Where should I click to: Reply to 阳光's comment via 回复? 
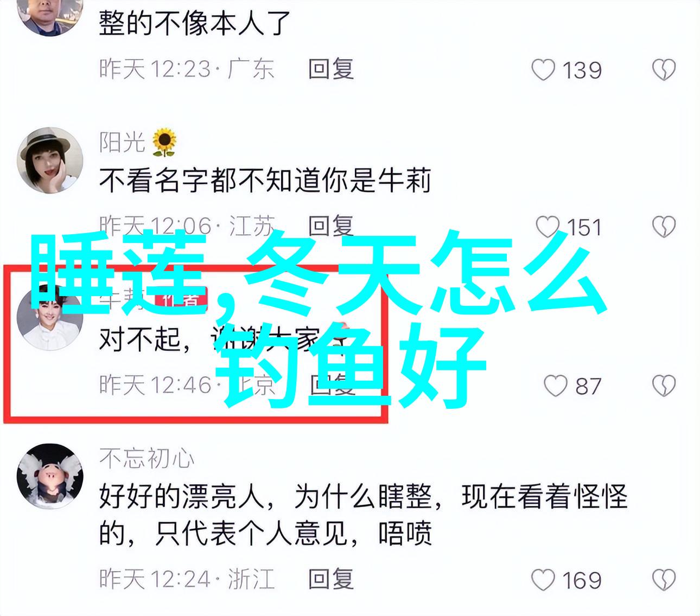pos(331,226)
